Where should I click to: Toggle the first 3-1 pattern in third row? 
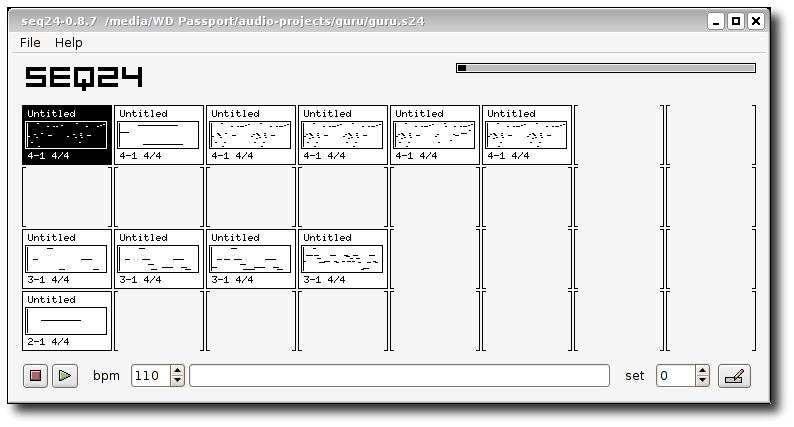(67, 259)
